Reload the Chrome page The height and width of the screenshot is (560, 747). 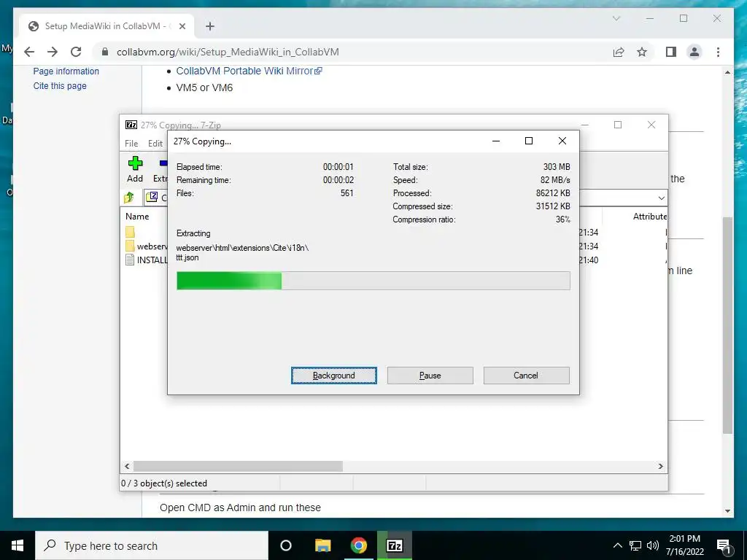click(76, 52)
